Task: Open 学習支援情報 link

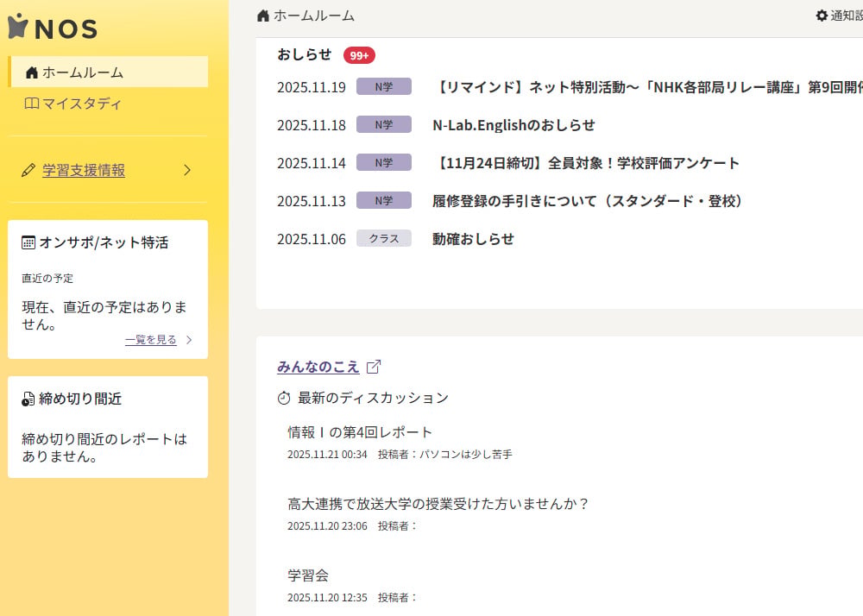Action: [84, 170]
